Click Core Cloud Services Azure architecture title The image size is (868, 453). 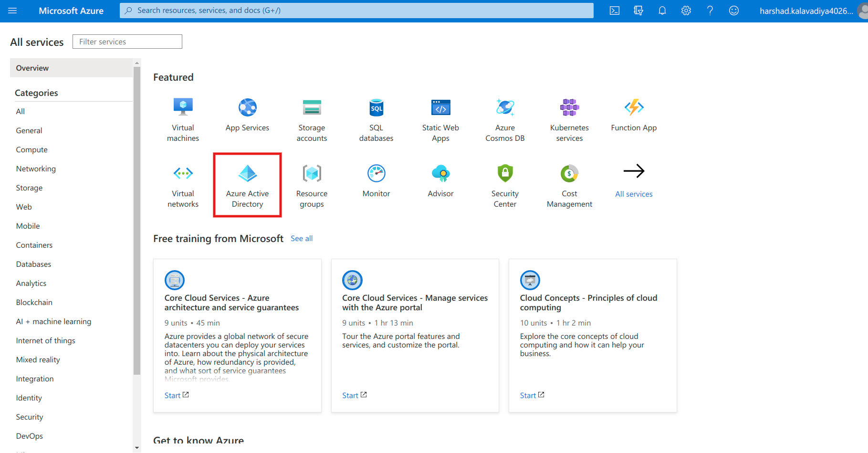click(x=231, y=303)
